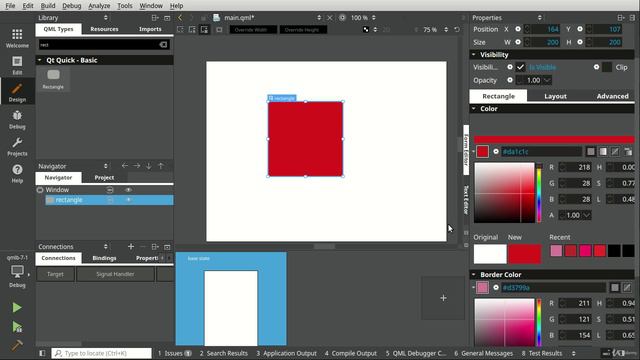Switch to Edit mode
Screen dimensions: 640x360
17,65
